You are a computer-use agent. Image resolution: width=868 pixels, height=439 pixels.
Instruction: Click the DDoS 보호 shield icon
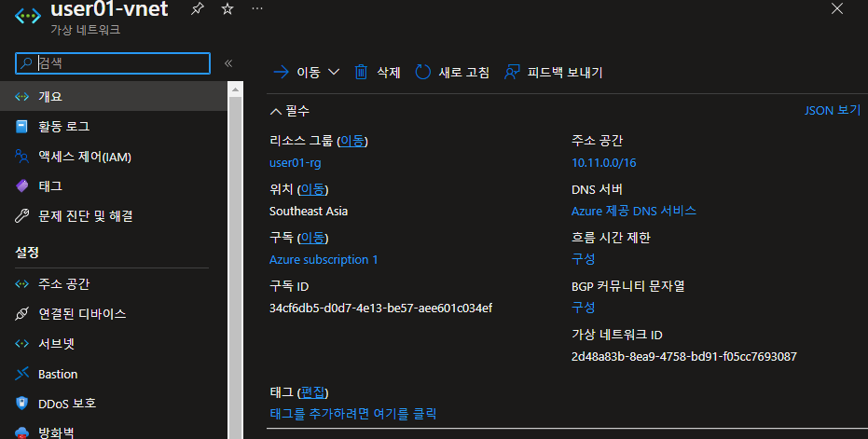[x=21, y=403]
